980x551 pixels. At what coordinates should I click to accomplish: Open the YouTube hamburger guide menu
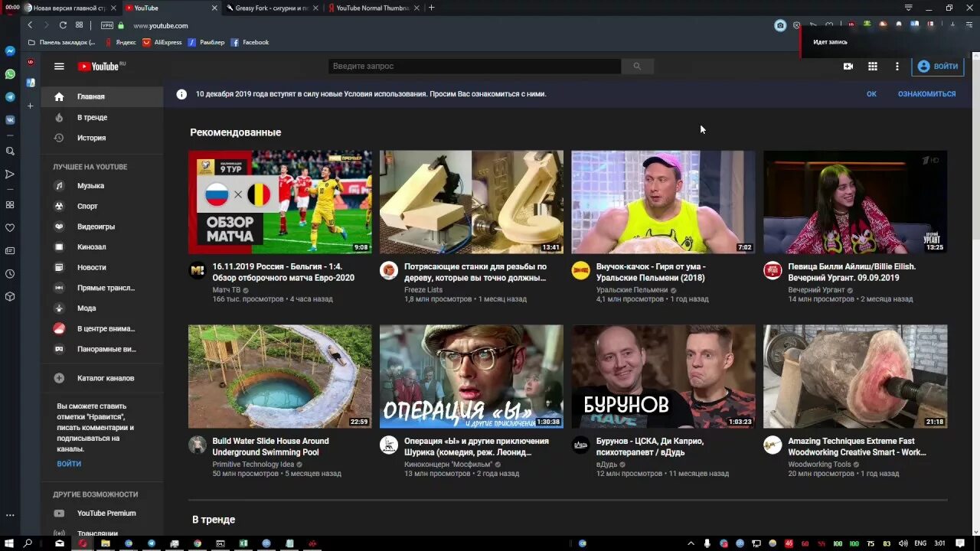point(59,67)
